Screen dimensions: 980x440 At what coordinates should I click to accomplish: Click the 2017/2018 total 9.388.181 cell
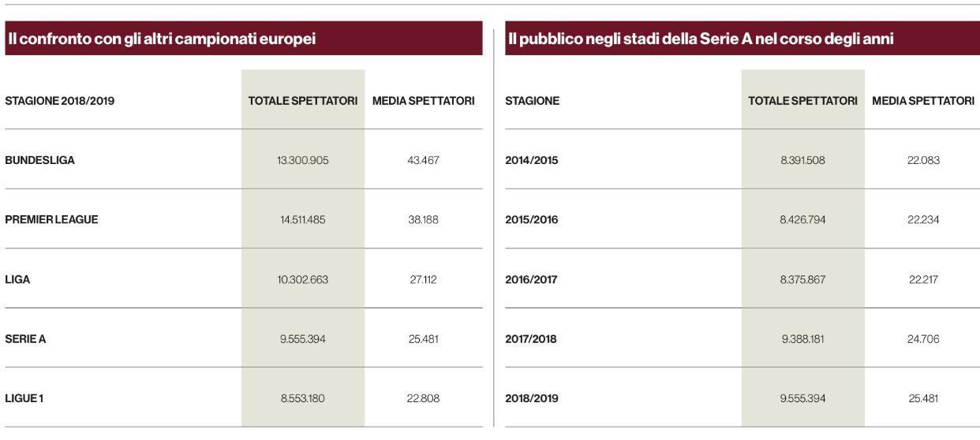click(803, 339)
